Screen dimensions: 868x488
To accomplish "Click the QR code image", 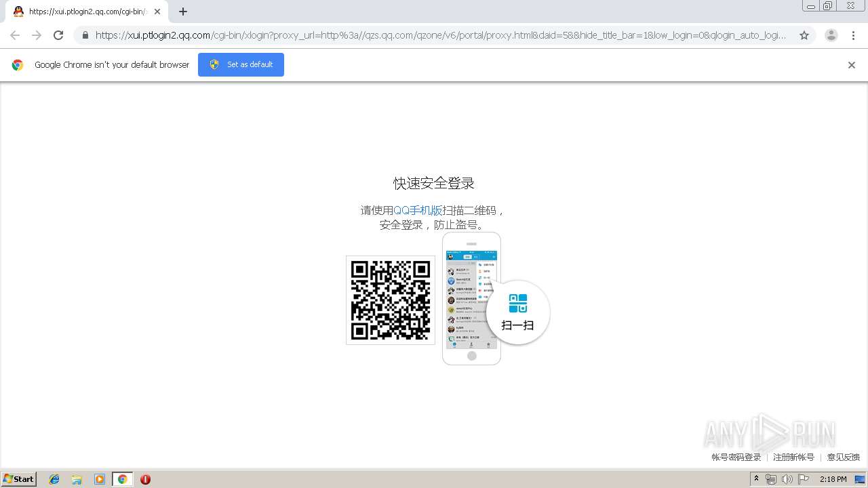I will pos(391,300).
